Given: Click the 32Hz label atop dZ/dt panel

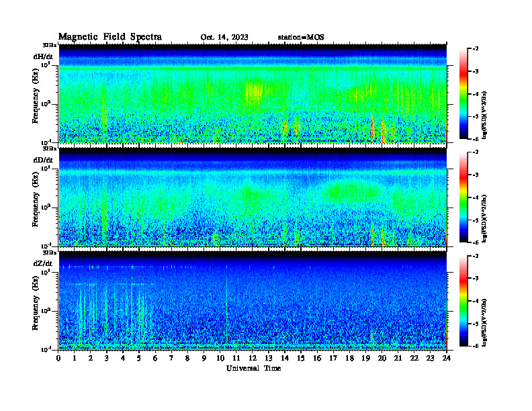Looking at the screenshot, I should coord(49,253).
